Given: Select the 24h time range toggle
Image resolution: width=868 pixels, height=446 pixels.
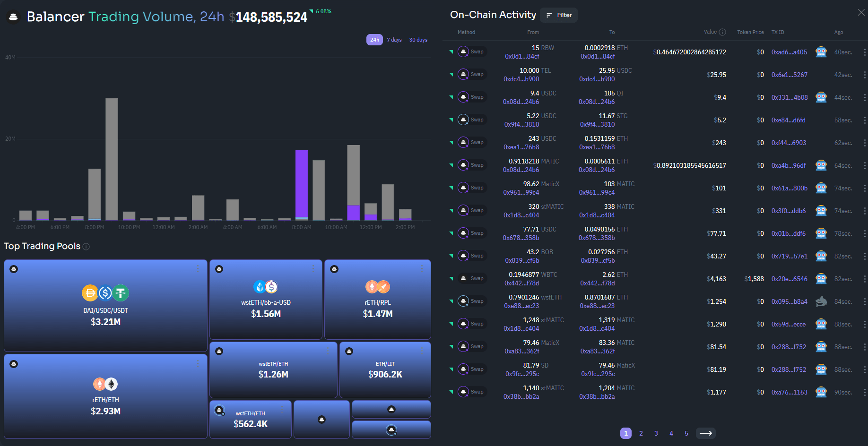Looking at the screenshot, I should 374,40.
